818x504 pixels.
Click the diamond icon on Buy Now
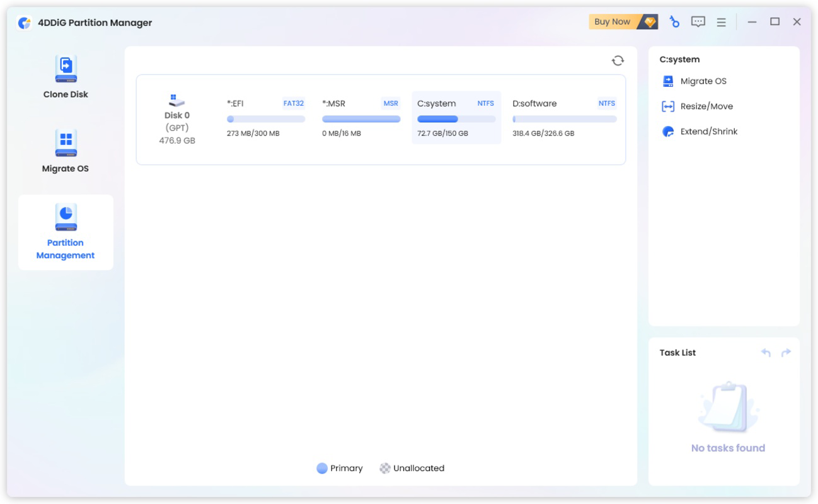(x=650, y=22)
